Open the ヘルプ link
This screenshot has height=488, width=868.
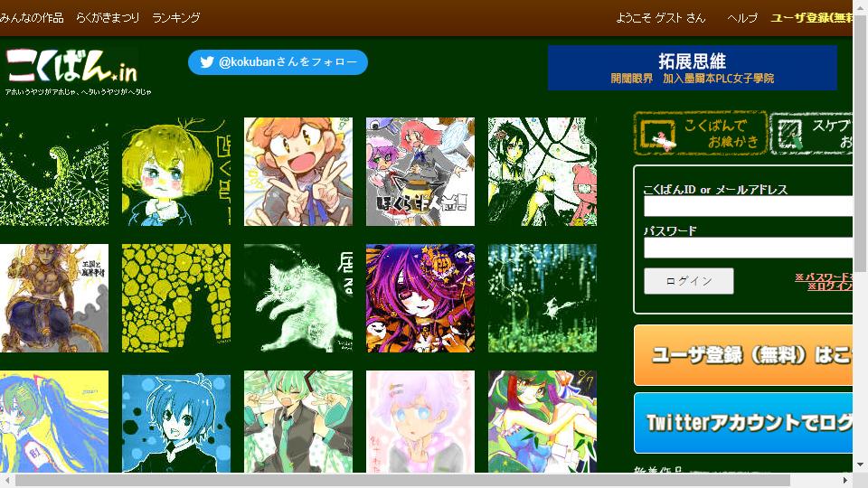point(742,18)
